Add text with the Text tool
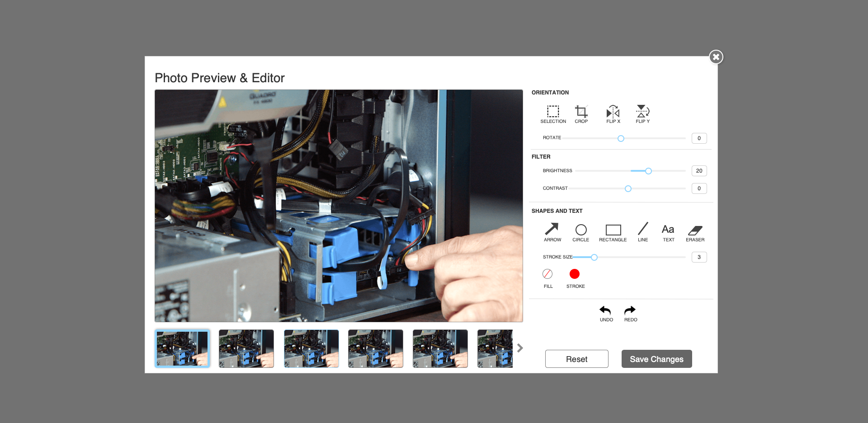 668,232
